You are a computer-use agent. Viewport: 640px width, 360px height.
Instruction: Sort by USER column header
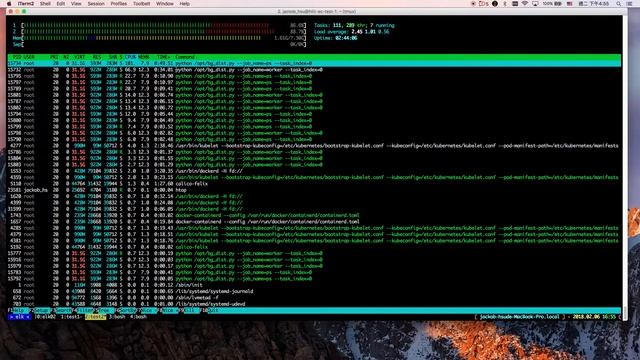(x=29, y=57)
